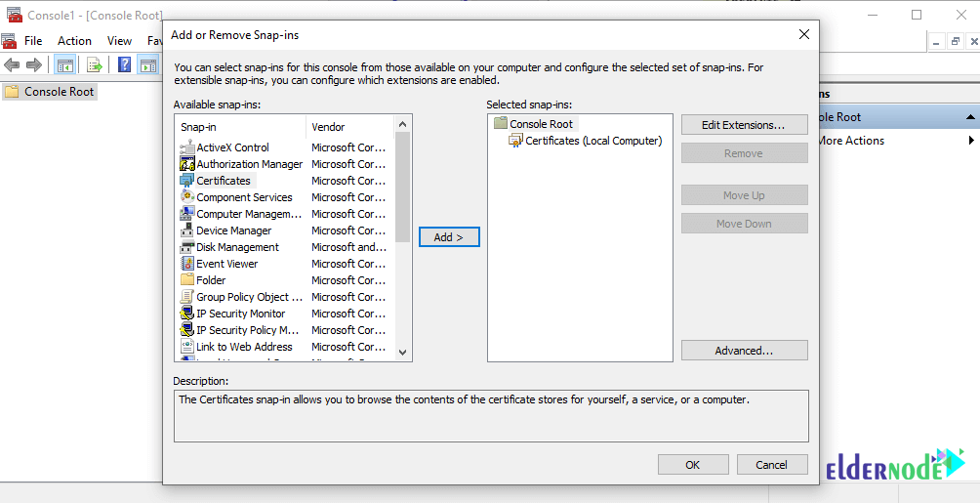This screenshot has width=980, height=503.
Task: Select the Event Viewer snap-in icon
Action: point(188,264)
